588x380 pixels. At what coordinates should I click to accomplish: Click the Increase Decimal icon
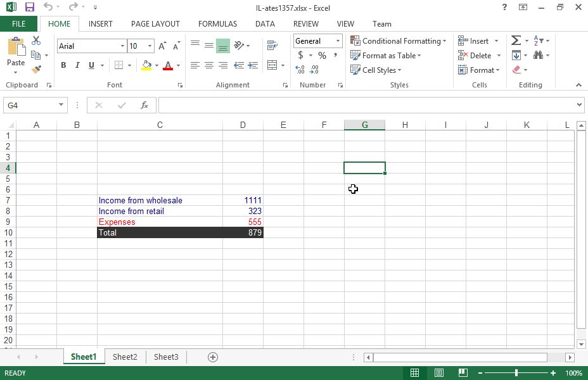tap(300, 70)
